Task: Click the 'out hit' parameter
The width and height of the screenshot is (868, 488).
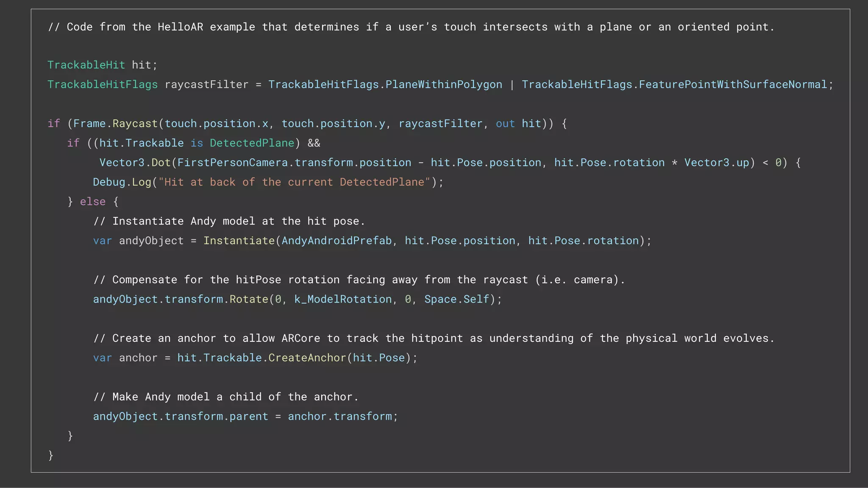Action: click(518, 124)
